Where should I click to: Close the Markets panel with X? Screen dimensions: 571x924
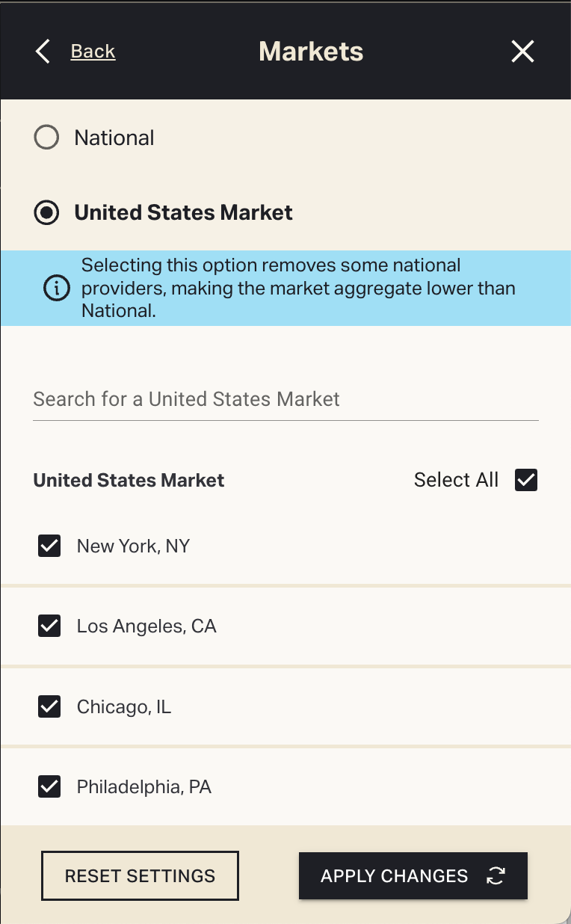522,52
